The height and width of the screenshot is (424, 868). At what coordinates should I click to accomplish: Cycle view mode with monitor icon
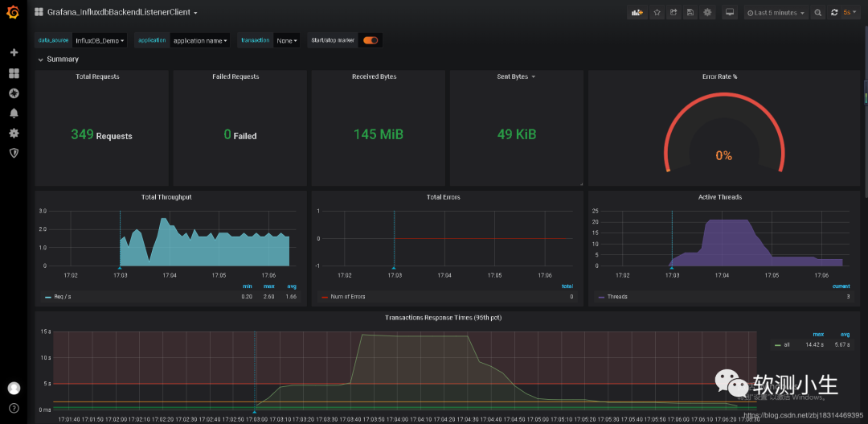[730, 12]
